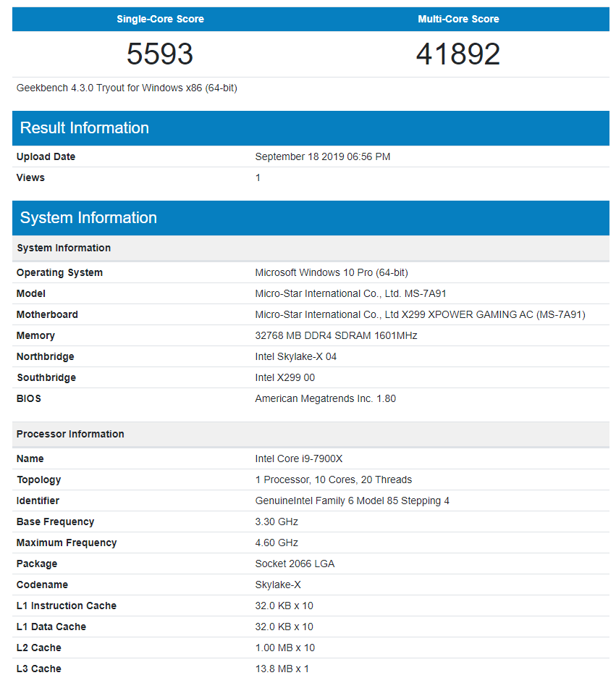Click the Result Information heading
This screenshot has height=691, width=616.
[85, 127]
